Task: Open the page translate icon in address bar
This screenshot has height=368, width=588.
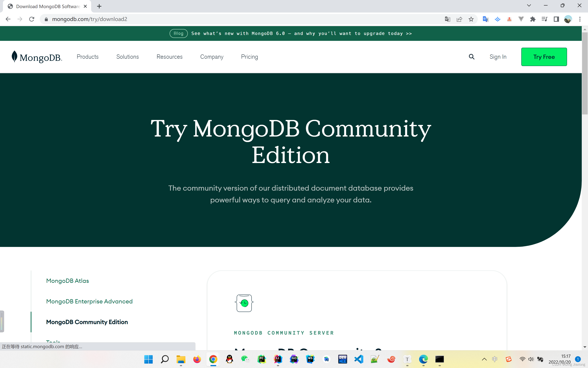Action: click(x=447, y=19)
